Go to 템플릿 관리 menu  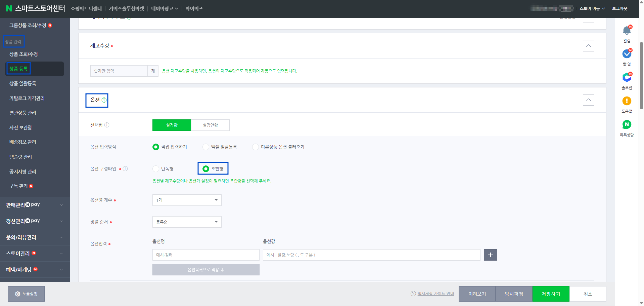(x=20, y=157)
